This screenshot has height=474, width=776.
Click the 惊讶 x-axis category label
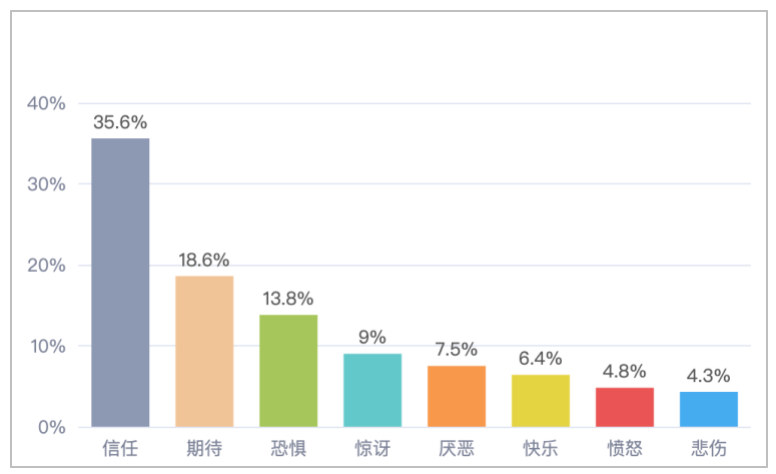372,447
